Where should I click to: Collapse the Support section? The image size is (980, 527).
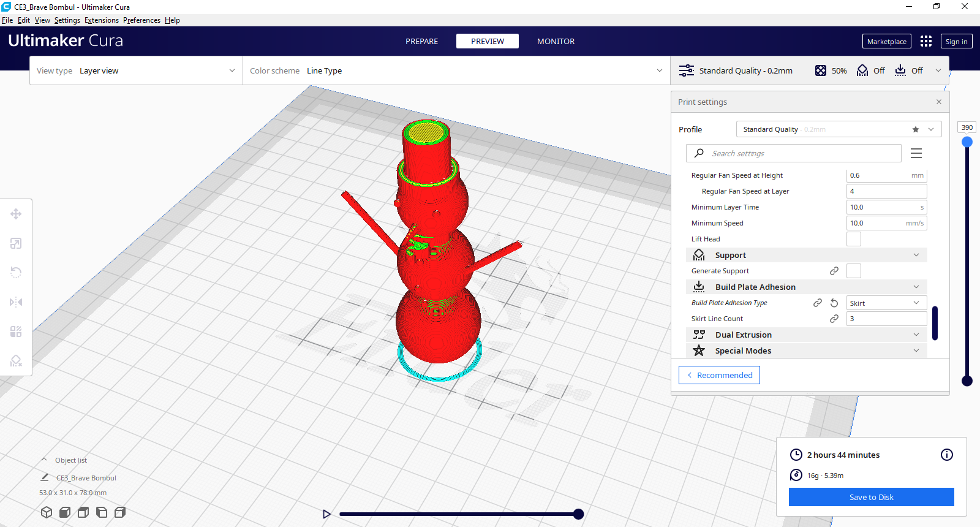coord(807,255)
